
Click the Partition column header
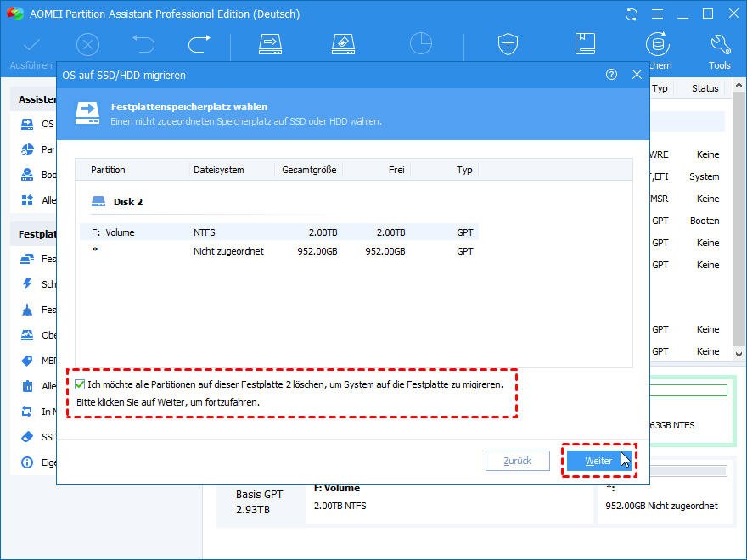tap(108, 170)
